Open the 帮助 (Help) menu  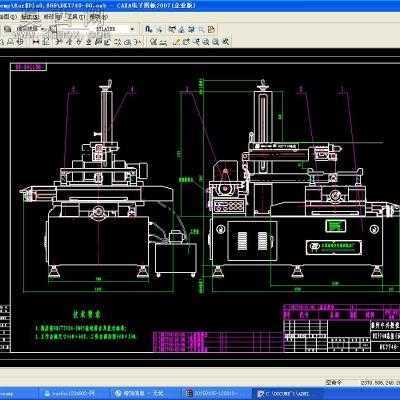click(x=99, y=16)
